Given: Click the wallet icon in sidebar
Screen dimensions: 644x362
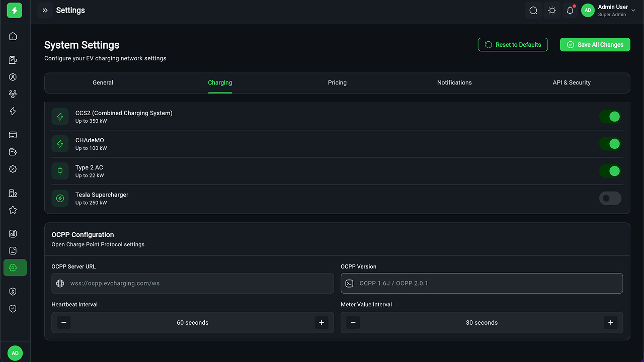Looking at the screenshot, I should 13,152.
